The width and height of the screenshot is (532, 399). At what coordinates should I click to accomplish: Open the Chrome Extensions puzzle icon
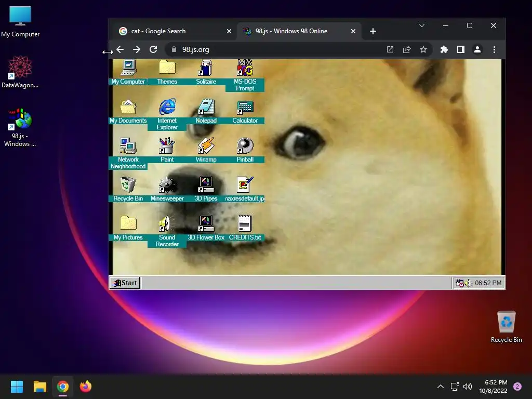coord(444,49)
